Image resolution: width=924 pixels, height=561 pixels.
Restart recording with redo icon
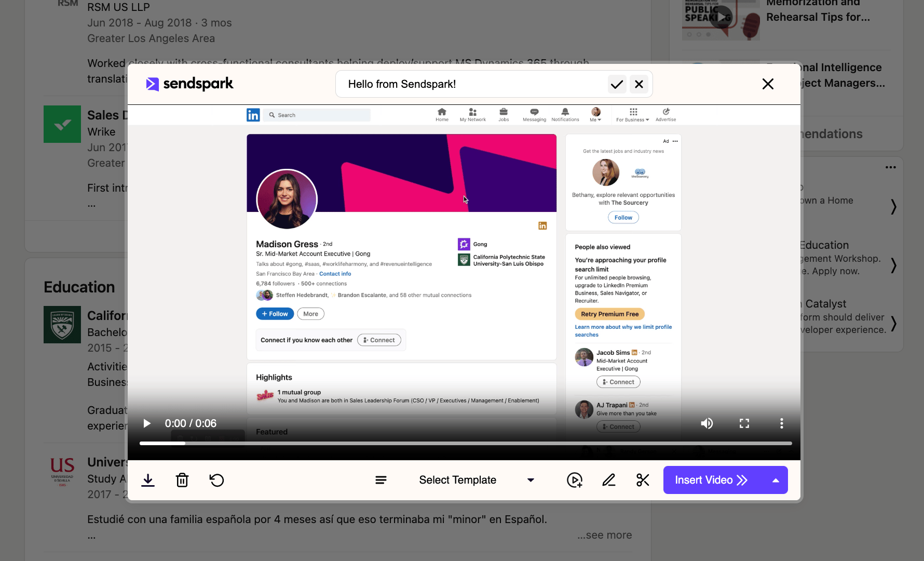pos(216,480)
